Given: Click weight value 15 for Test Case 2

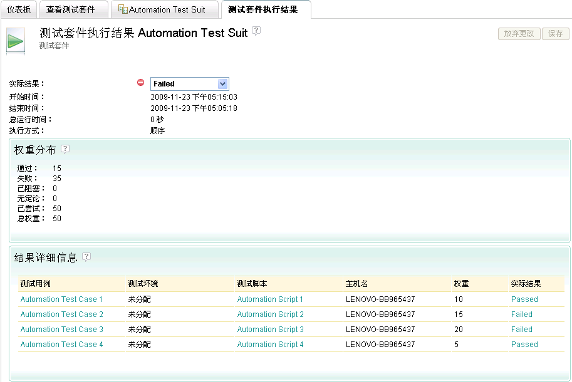Looking at the screenshot, I should pyautogui.click(x=459, y=314).
